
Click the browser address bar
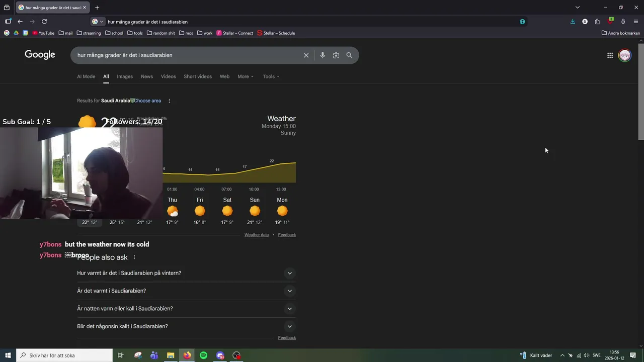[309, 22]
